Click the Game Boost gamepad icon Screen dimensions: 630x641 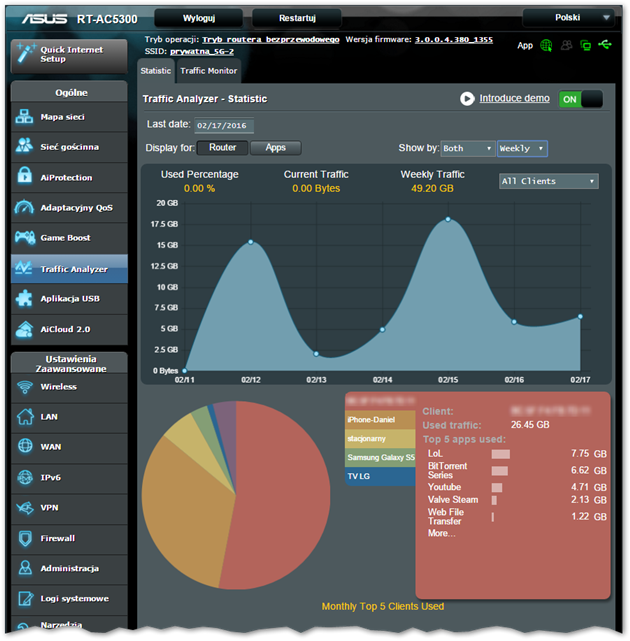[x=25, y=238]
